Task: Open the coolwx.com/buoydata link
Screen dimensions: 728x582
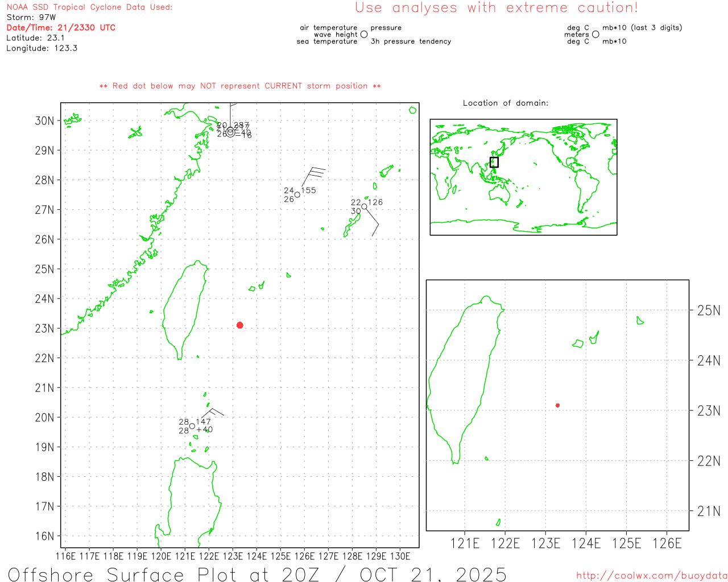Action: 652,576
